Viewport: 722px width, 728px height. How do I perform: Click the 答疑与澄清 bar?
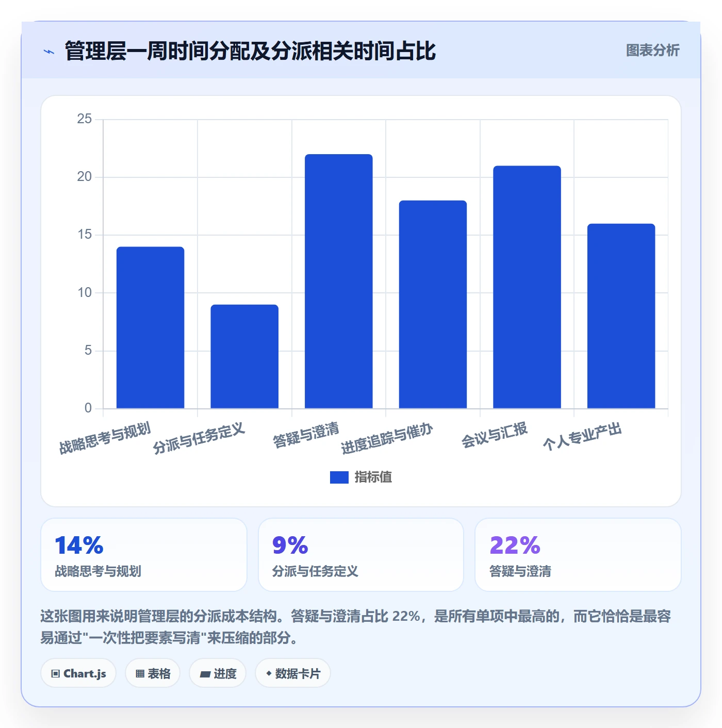click(x=339, y=281)
